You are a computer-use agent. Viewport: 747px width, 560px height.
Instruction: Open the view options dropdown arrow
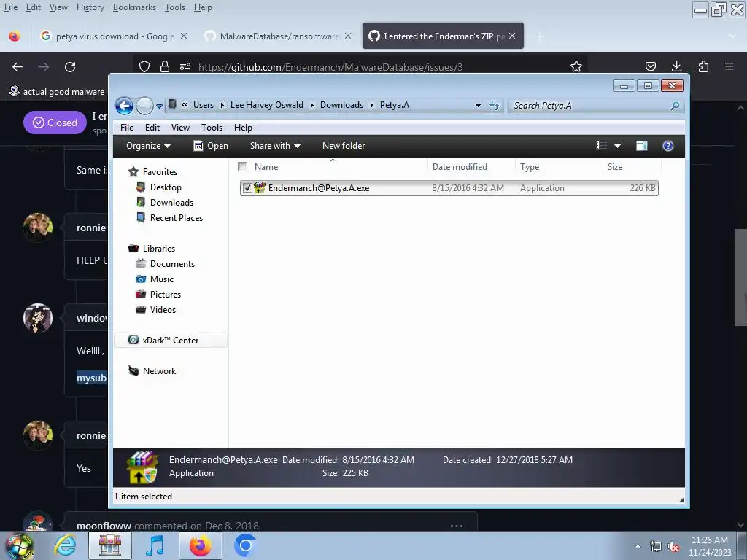click(x=617, y=146)
